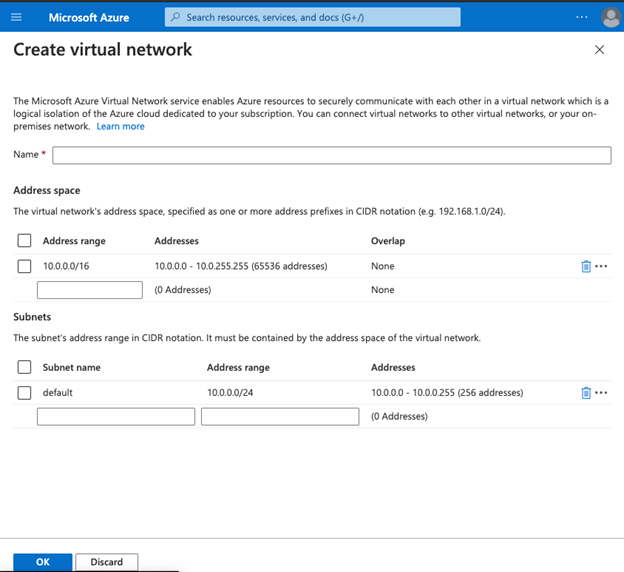
Task: Select all subnets header checkbox
Action: click(24, 367)
